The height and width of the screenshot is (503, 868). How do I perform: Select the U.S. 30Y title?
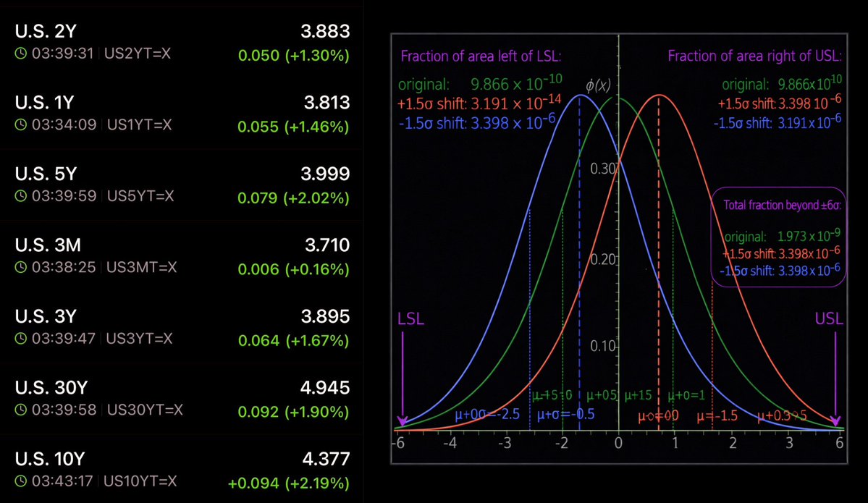coord(51,387)
